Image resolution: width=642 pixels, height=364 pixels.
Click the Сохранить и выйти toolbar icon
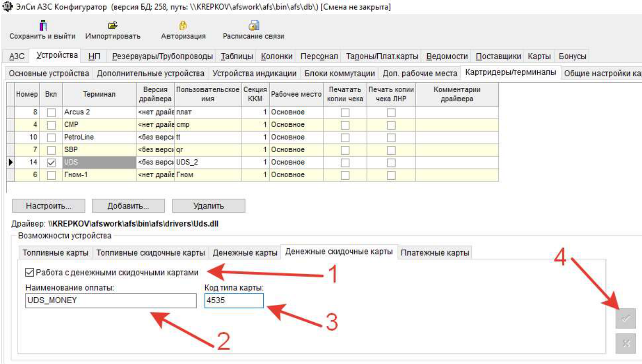click(42, 25)
